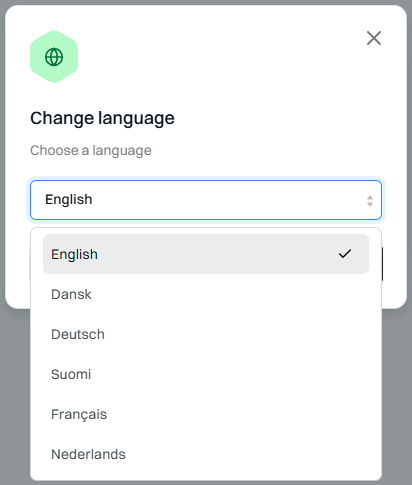
Task: Click the green hexagon badge
Action: coord(54,57)
